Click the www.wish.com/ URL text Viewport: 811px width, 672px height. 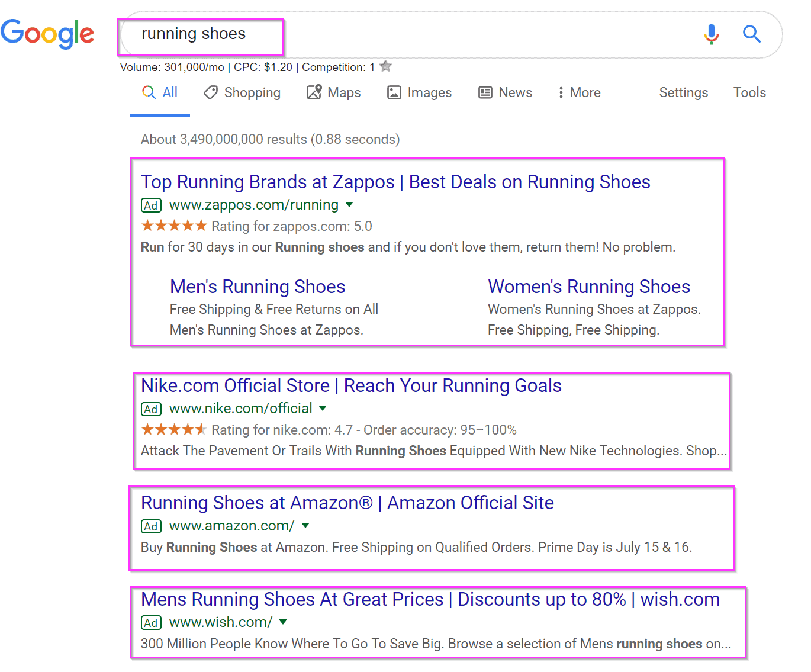point(221,622)
